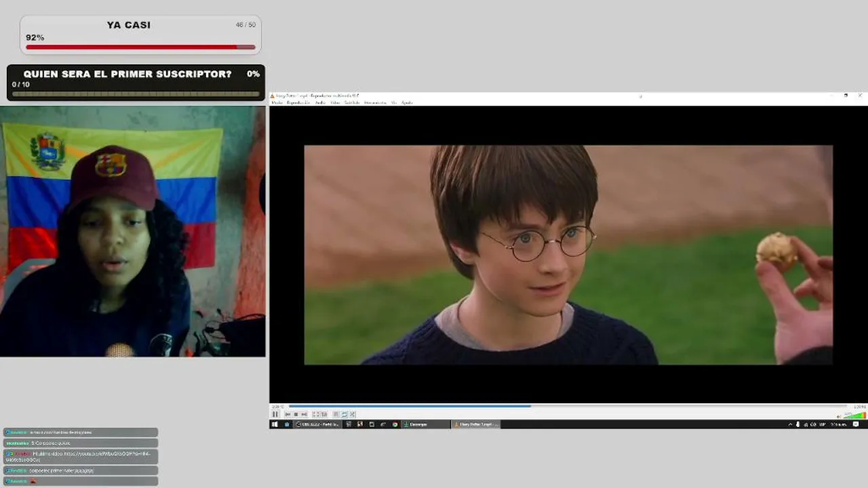Stop the VLC playback
Image resolution: width=868 pixels, height=488 pixels.
[x=296, y=414]
